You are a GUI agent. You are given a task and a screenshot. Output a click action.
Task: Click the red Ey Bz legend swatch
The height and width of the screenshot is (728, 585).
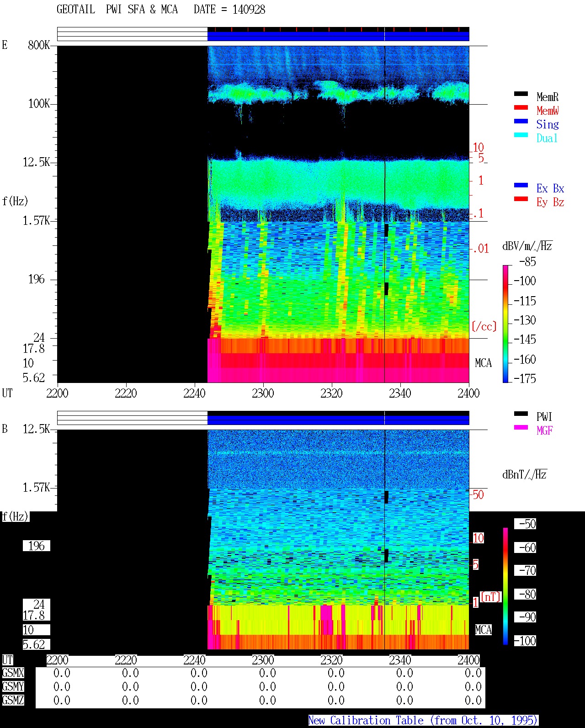(x=521, y=199)
